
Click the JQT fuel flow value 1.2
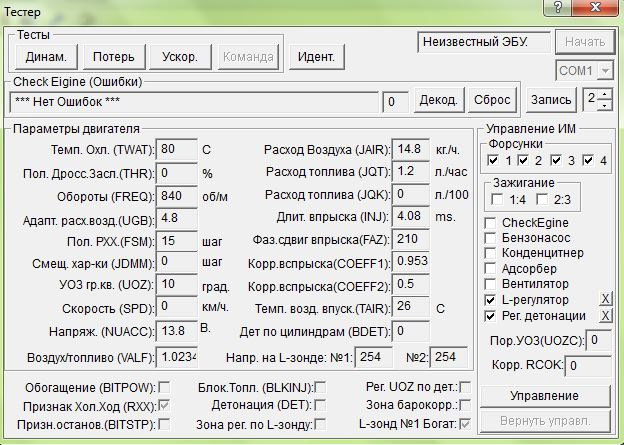(411, 172)
